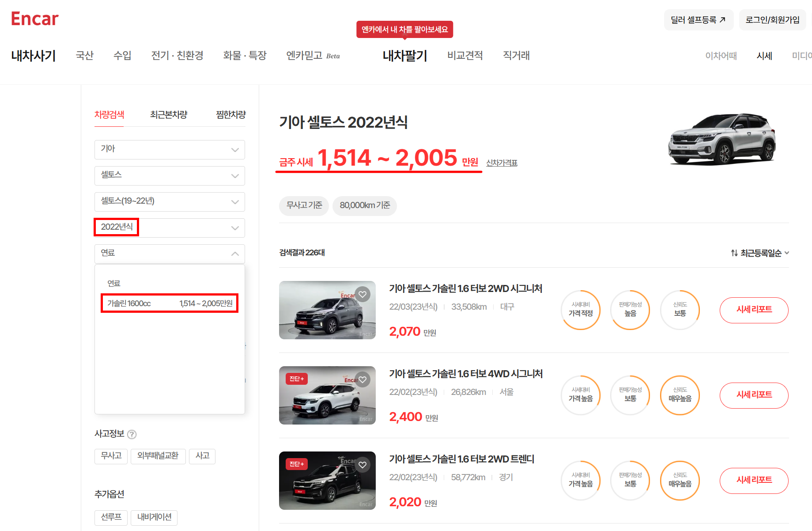Screen dimensions: 812x531
Task: Open the 셀토스 model dropdown
Action: click(170, 175)
